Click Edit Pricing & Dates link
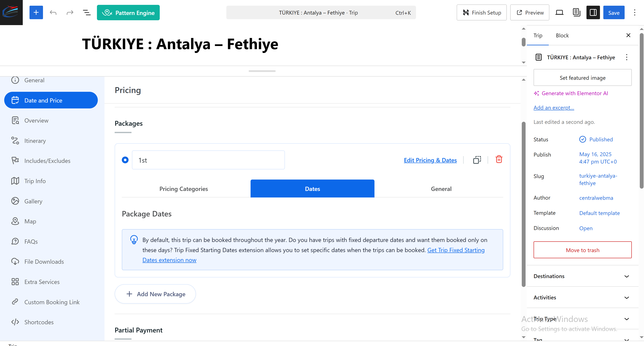Screen dimensions: 644x346 [x=430, y=160]
